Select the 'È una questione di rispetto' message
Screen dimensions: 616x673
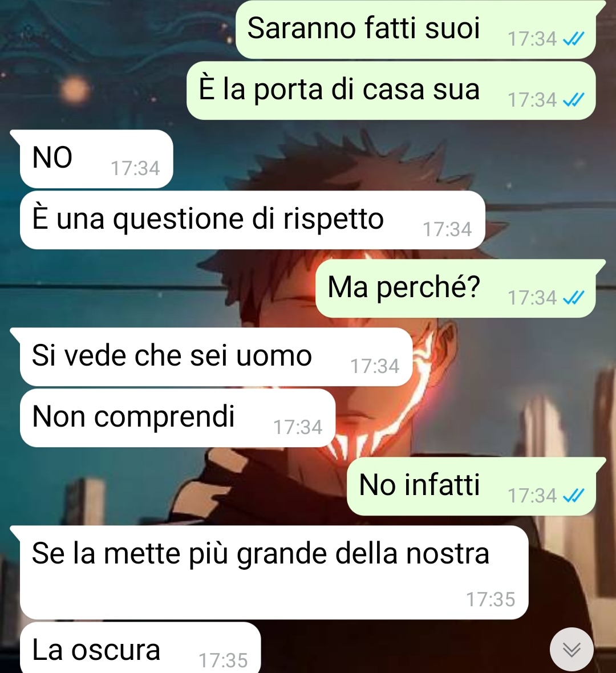pyautogui.click(x=253, y=220)
